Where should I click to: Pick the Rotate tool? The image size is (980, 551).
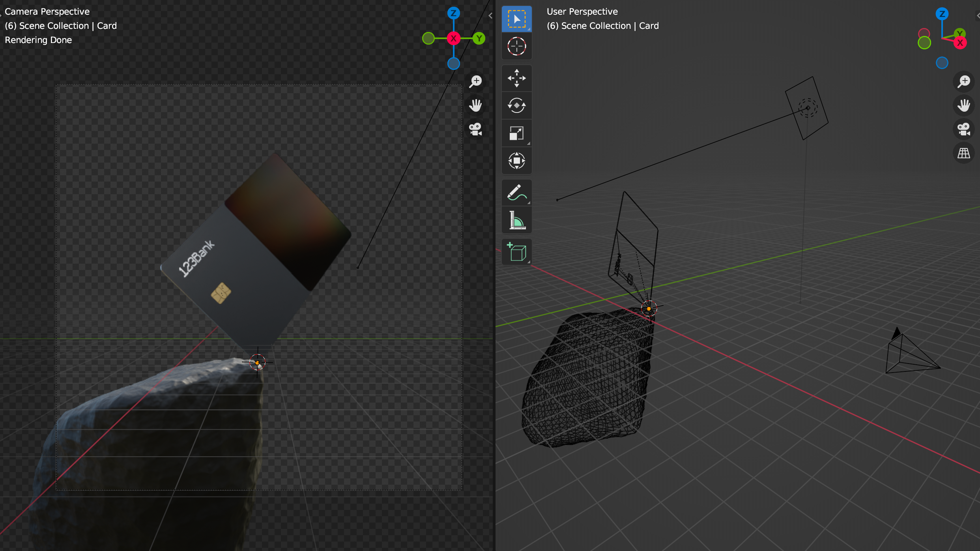pos(516,105)
